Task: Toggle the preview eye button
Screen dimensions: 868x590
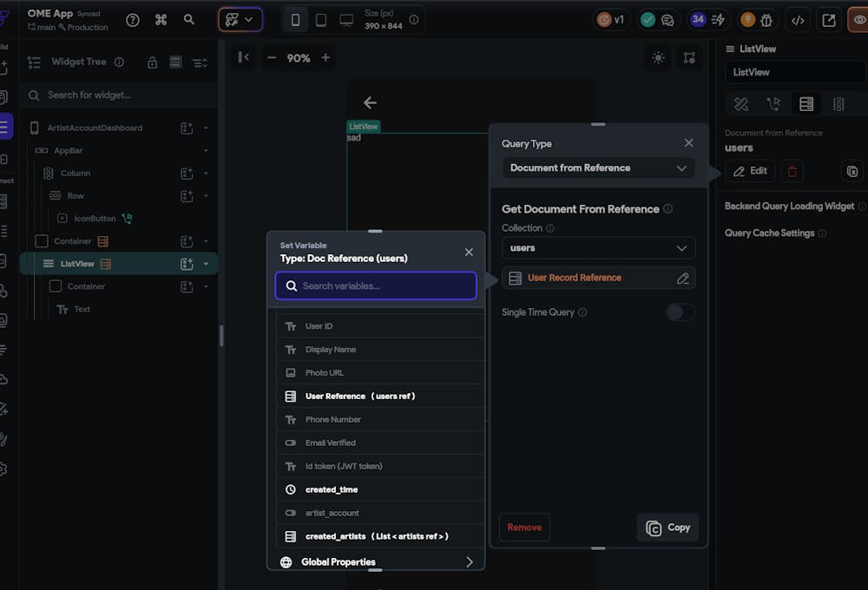Action: click(858, 20)
